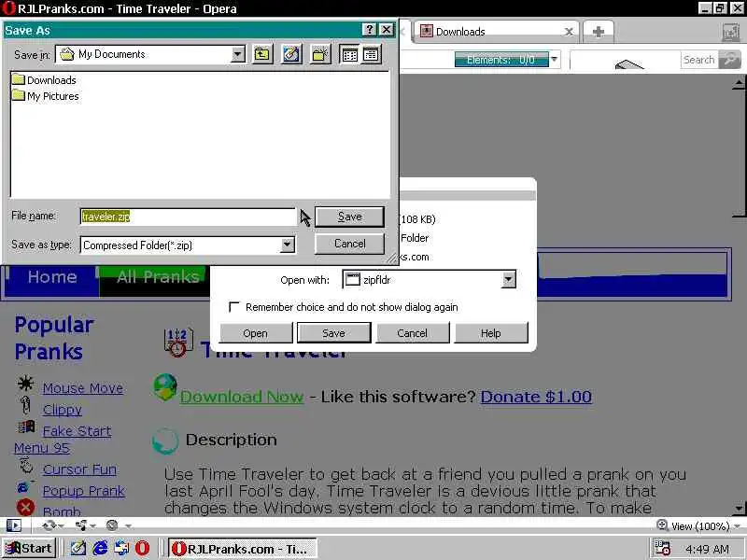
Task: Create a new folder in Save As dialog
Action: pyautogui.click(x=320, y=54)
